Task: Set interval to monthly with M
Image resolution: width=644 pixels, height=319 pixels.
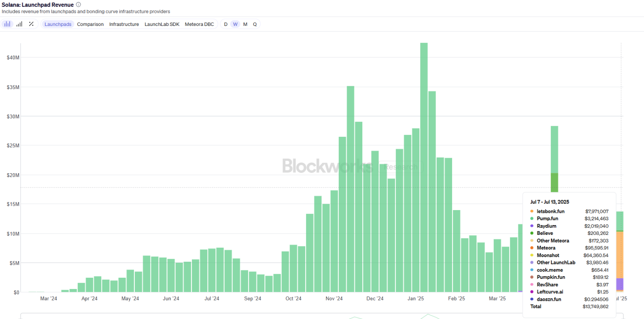Action: point(245,24)
